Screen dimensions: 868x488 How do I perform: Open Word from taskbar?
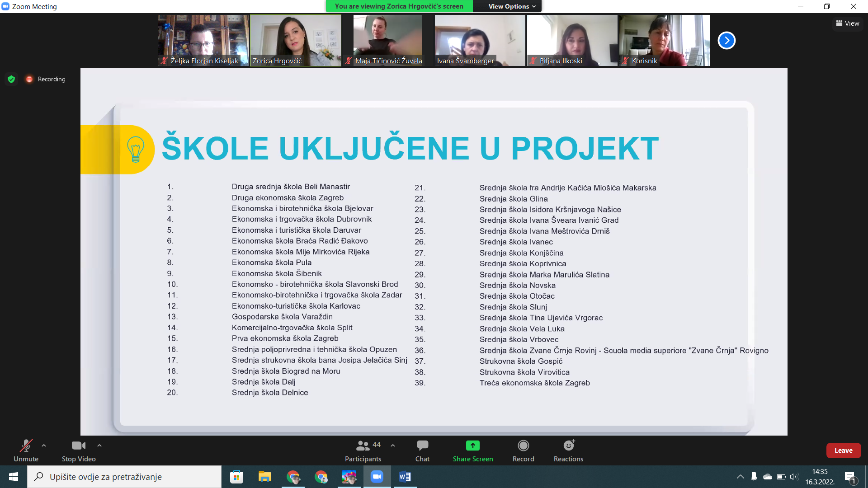[405, 477]
